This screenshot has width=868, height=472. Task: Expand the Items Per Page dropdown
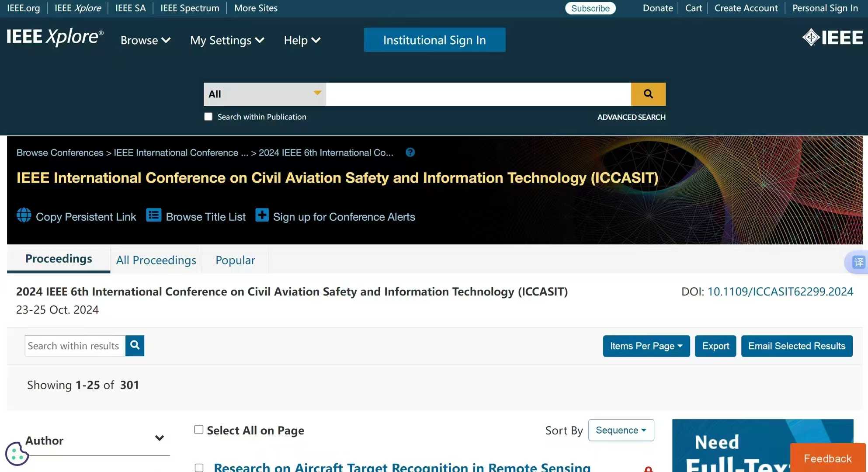pos(646,346)
